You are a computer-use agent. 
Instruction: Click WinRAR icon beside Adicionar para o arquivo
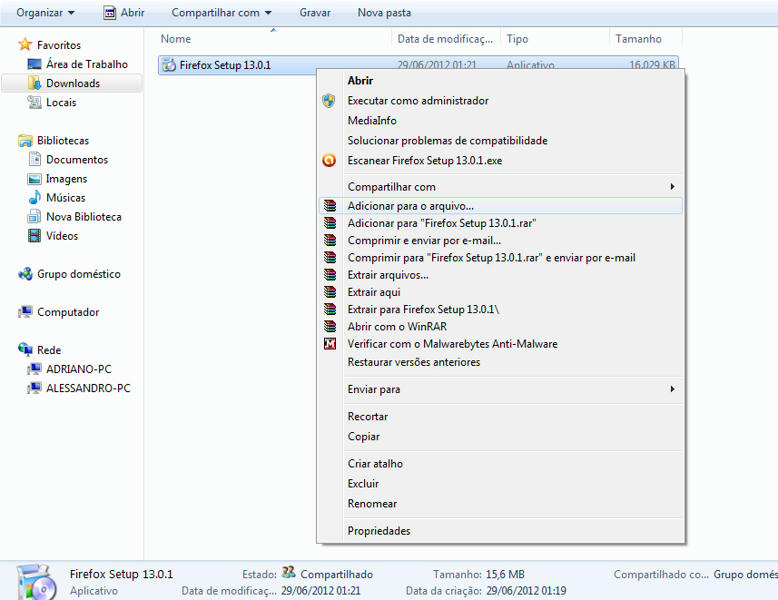[x=330, y=205]
